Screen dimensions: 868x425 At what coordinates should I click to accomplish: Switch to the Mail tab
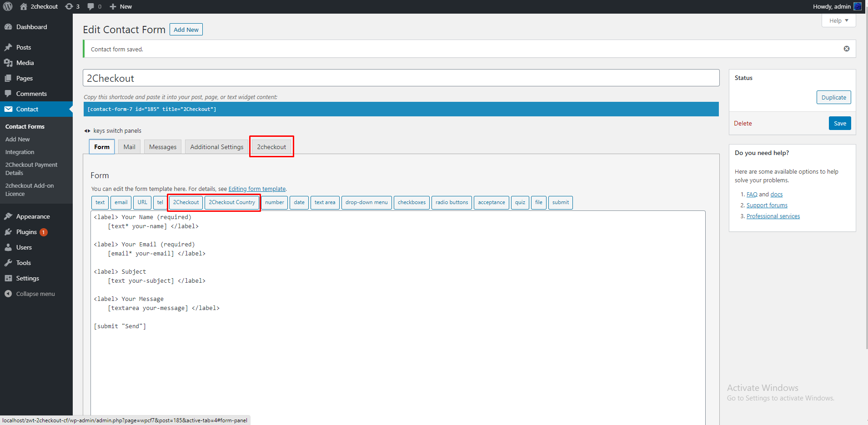pos(129,147)
